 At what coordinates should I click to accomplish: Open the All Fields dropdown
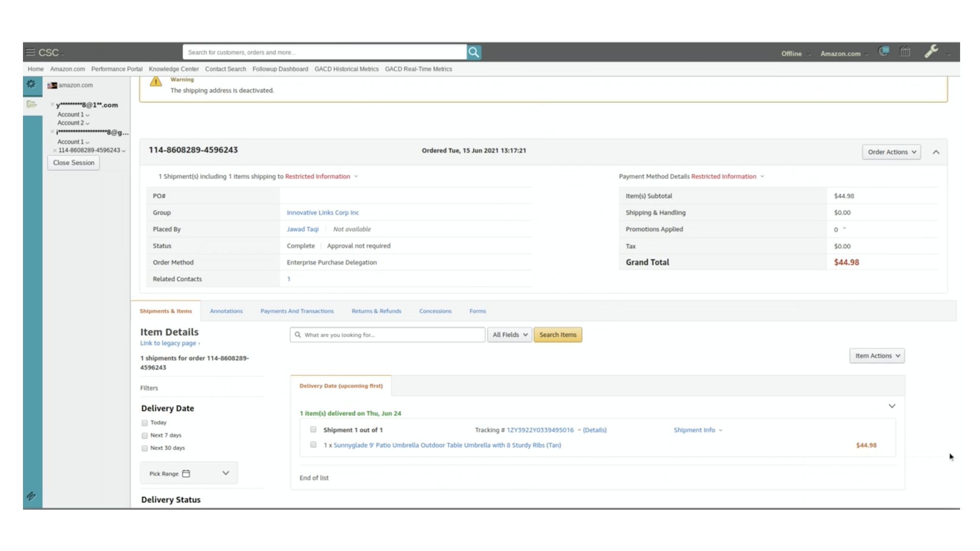pos(509,335)
